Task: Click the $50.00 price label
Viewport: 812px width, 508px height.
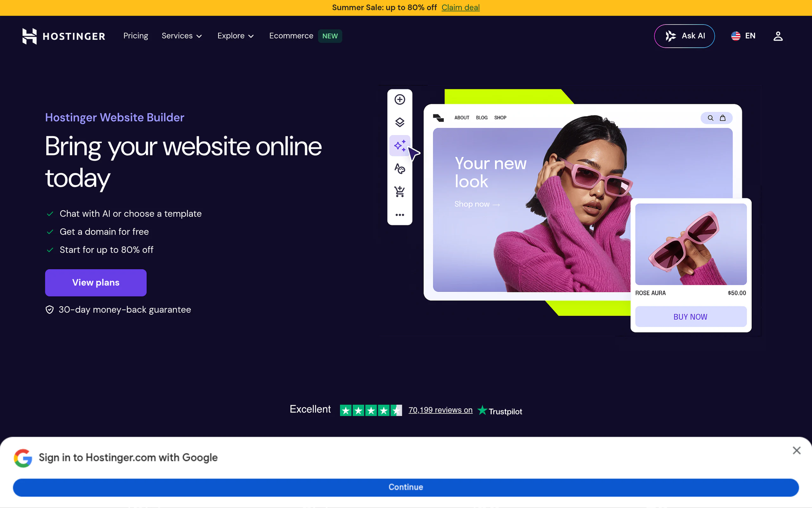Action: pyautogui.click(x=737, y=293)
